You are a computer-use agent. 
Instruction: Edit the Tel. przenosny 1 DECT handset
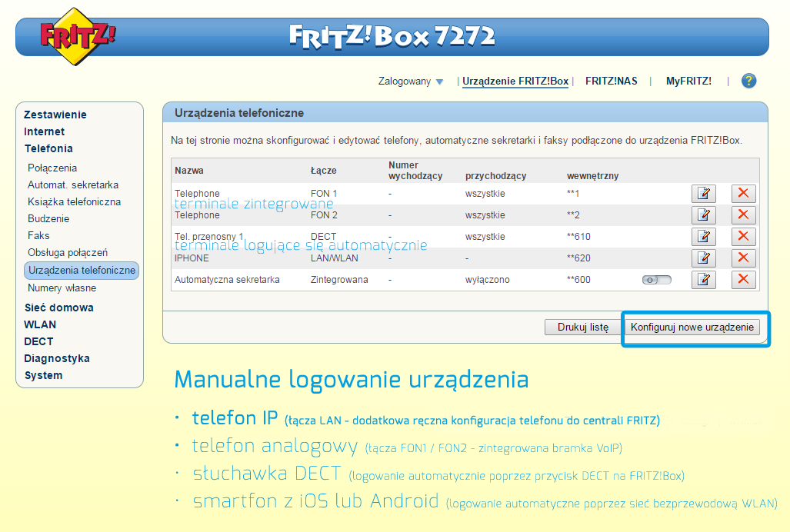(x=704, y=237)
